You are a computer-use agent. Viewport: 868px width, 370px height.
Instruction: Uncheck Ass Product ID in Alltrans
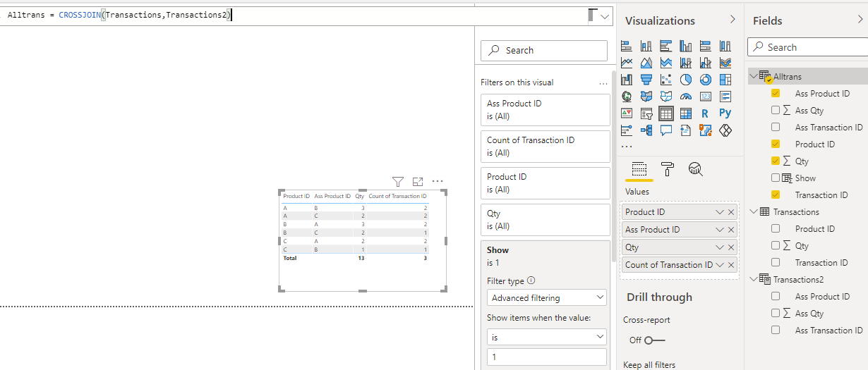click(x=776, y=93)
